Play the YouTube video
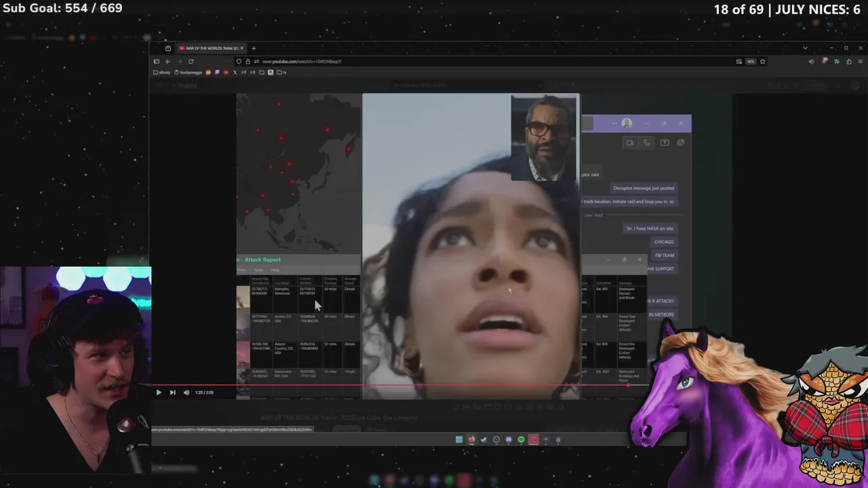Screen dimensions: 868x488 coord(159,392)
